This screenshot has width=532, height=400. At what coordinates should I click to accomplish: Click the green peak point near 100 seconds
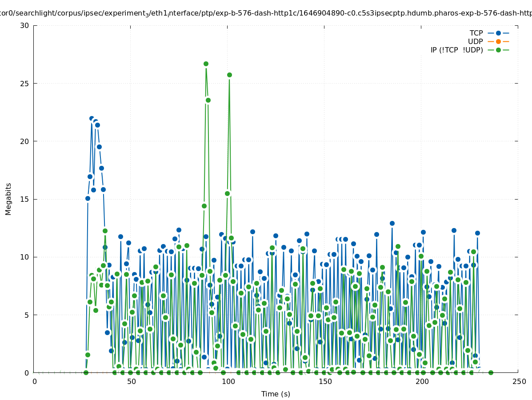click(229, 75)
